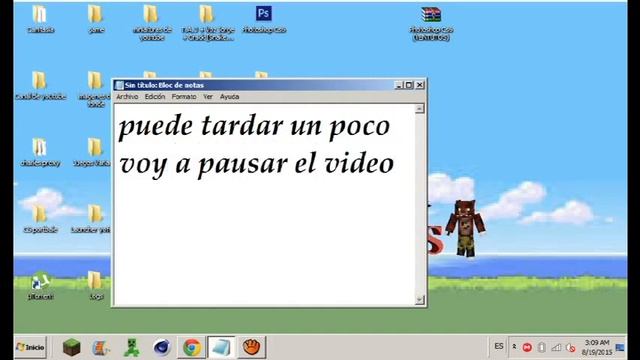Open Google Chrome from the taskbar
The height and width of the screenshot is (360, 640).
192,347
